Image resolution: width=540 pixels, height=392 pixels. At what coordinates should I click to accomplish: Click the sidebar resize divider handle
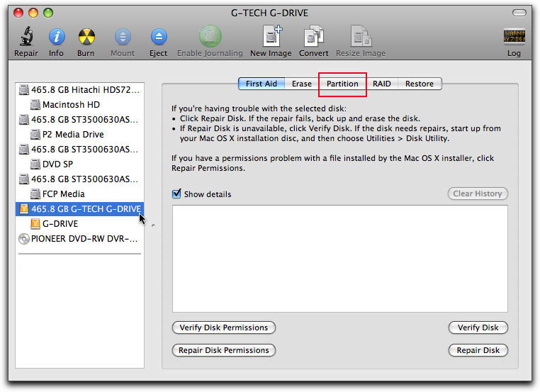pyautogui.click(x=153, y=225)
